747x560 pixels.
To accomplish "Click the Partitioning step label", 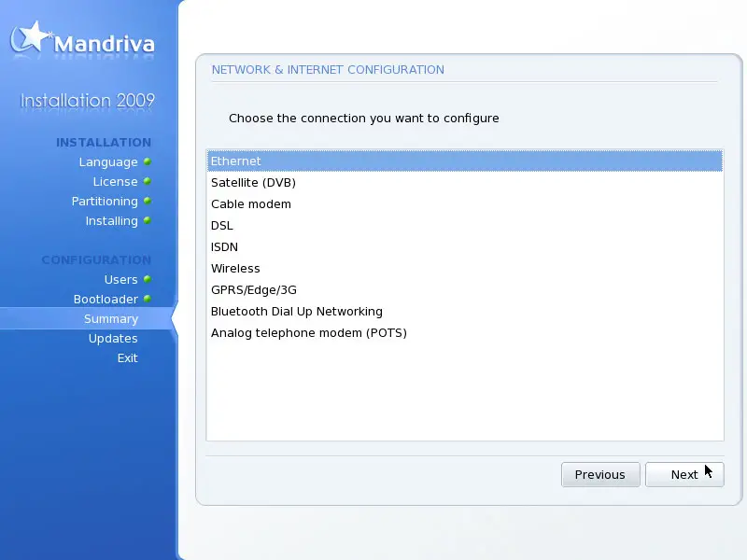I will coord(105,202).
